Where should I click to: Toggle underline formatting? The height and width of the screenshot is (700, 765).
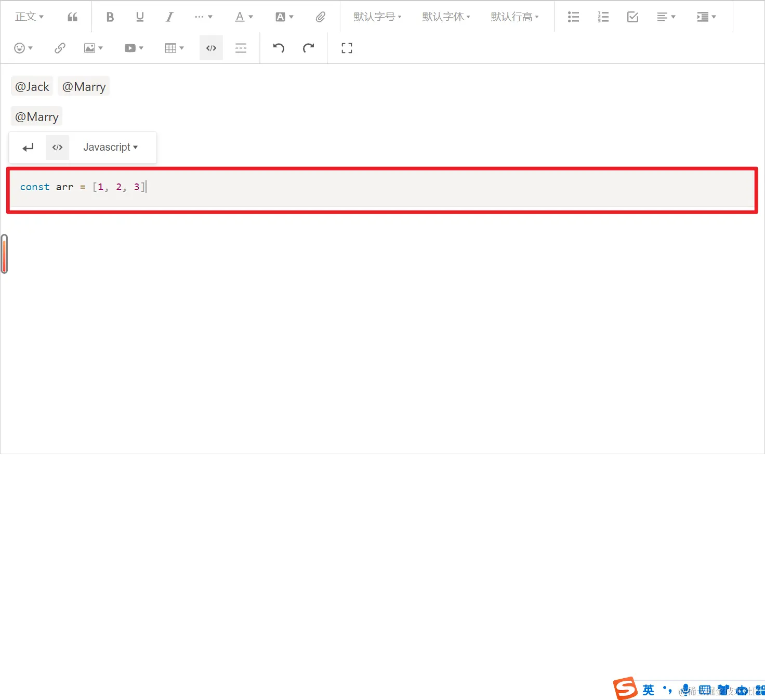[140, 17]
